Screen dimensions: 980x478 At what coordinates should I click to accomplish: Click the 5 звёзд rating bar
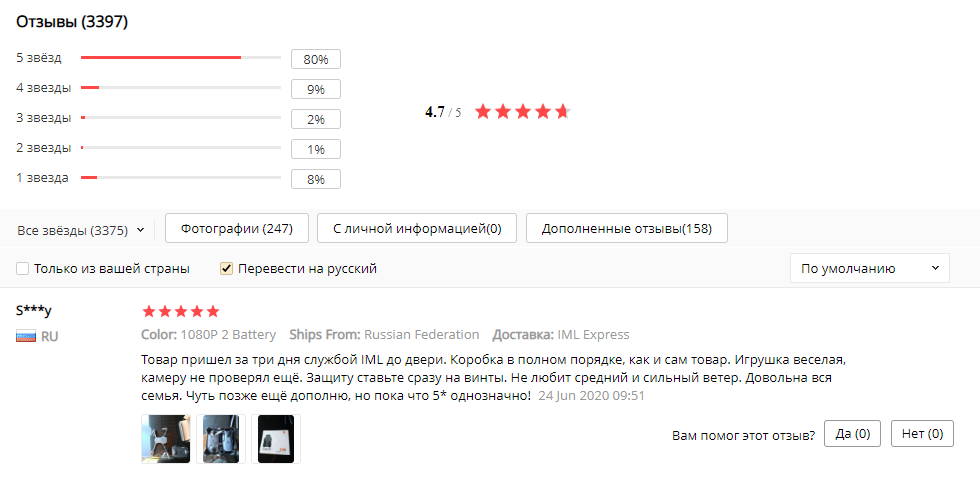pyautogui.click(x=181, y=57)
